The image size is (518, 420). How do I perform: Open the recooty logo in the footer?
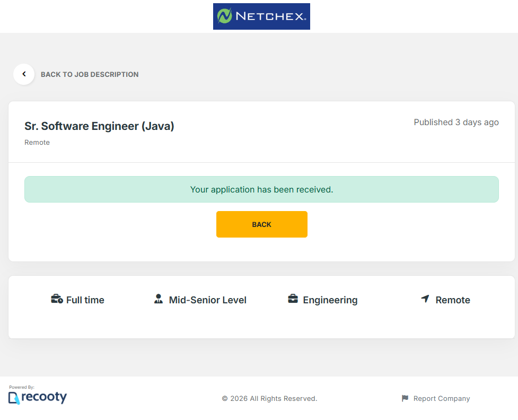(38, 397)
